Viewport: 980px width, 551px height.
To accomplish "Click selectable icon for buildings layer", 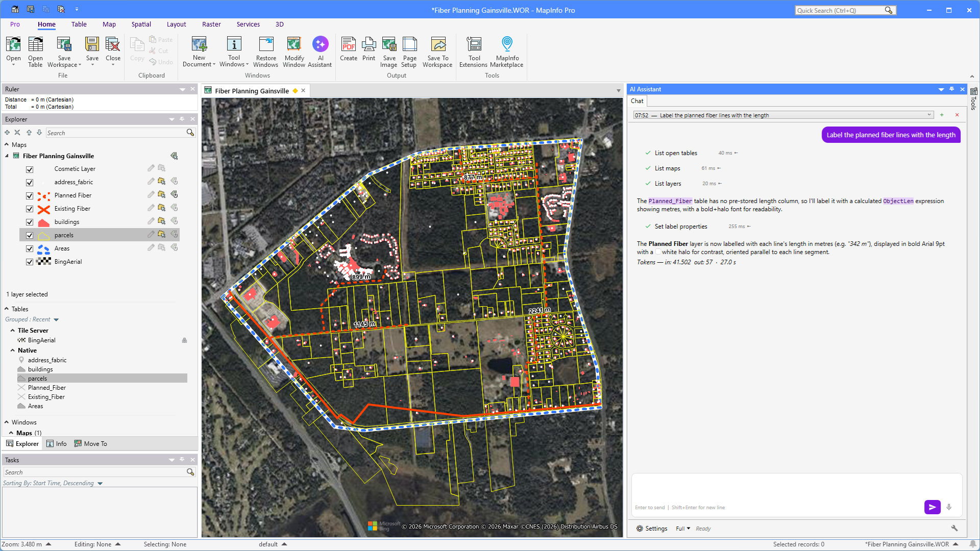I will pyautogui.click(x=162, y=221).
